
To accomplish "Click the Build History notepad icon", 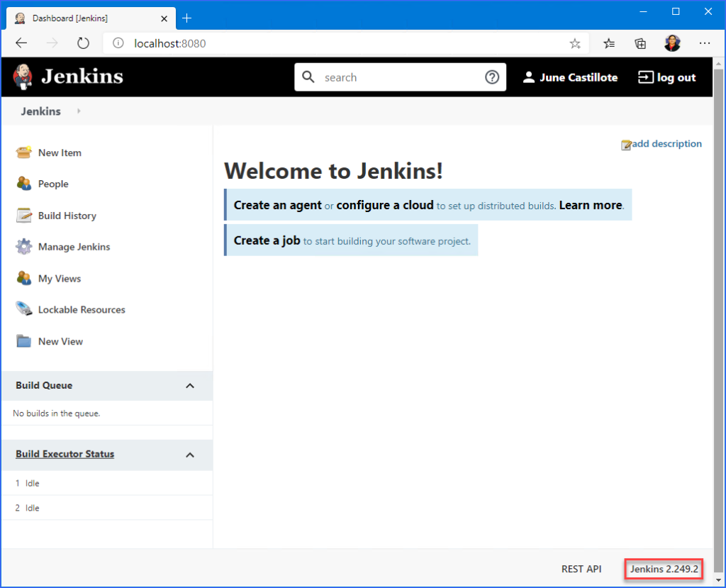I will click(x=24, y=216).
